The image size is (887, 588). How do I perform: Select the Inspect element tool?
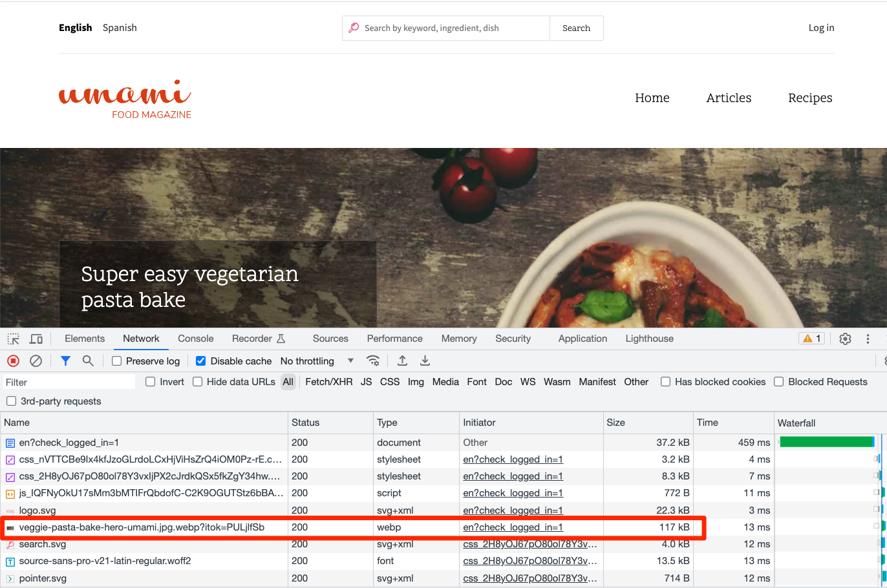[13, 338]
